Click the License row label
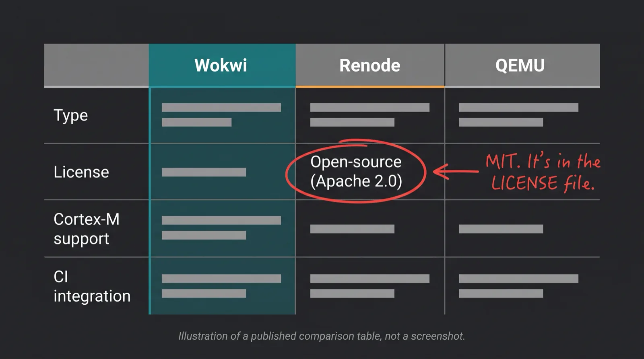The width and height of the screenshot is (644, 359). (x=81, y=172)
